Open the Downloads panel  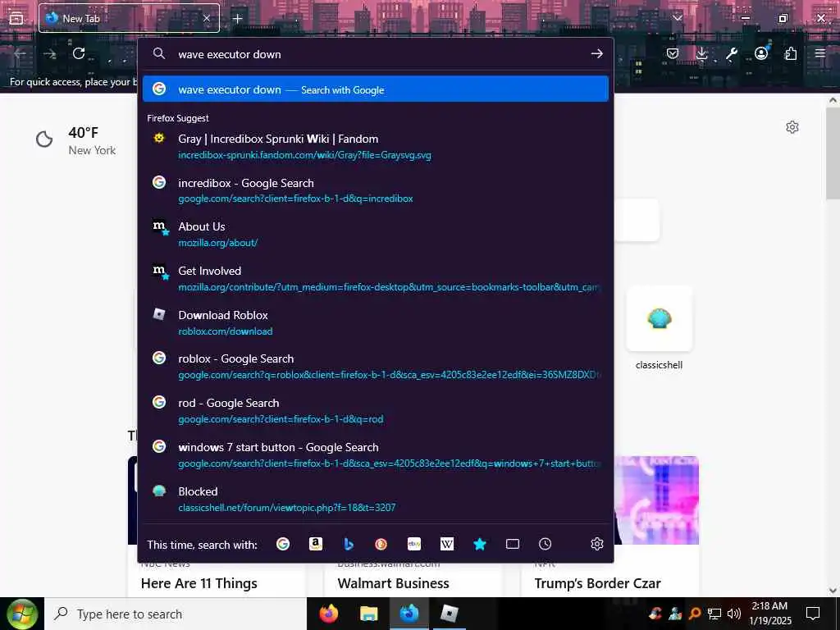pyautogui.click(x=702, y=53)
